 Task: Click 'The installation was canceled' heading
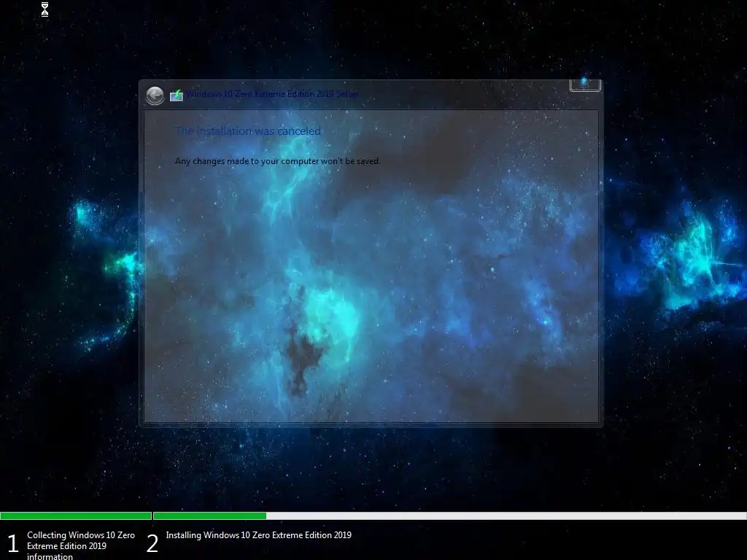(x=248, y=131)
